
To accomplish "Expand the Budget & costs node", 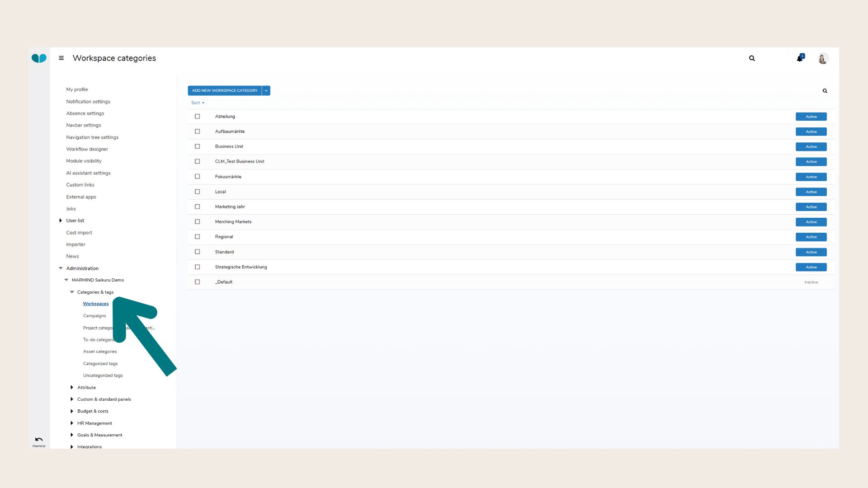I will pyautogui.click(x=72, y=411).
